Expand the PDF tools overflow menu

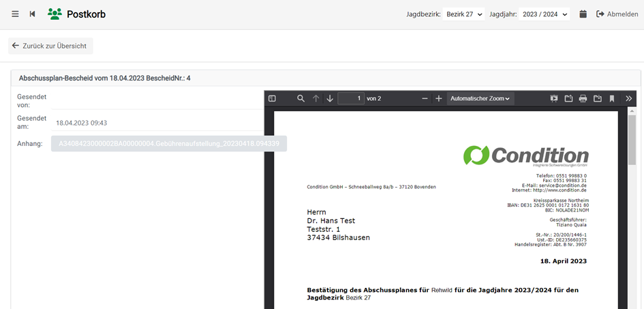(628, 98)
